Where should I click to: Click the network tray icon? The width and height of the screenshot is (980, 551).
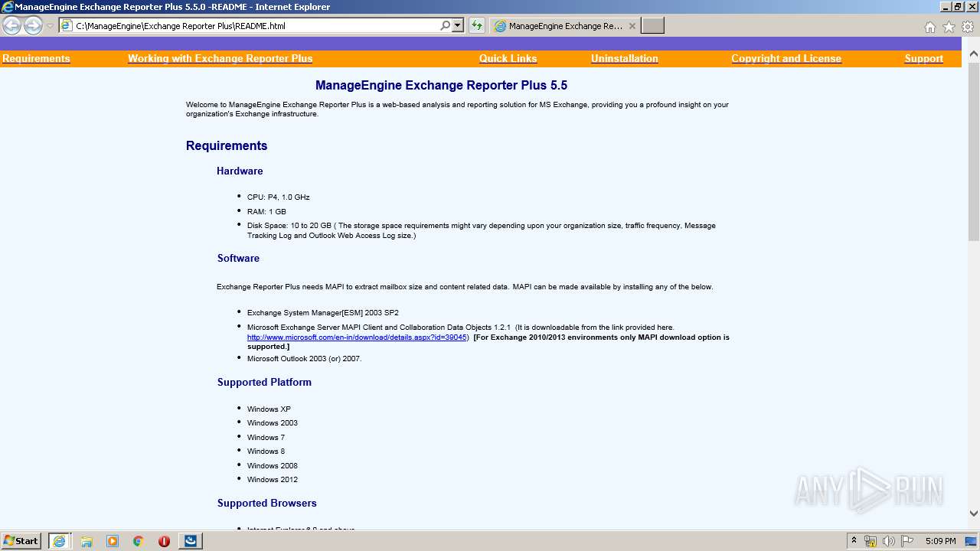pyautogui.click(x=871, y=541)
